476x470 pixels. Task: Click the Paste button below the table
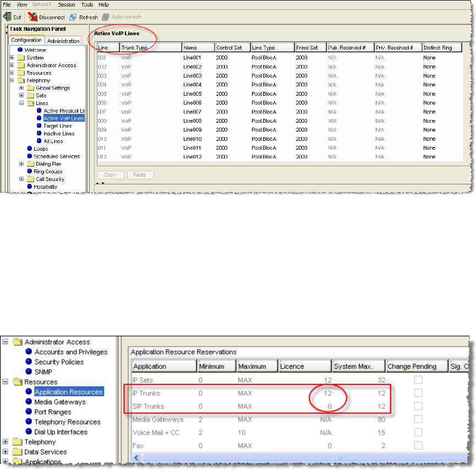coord(140,175)
